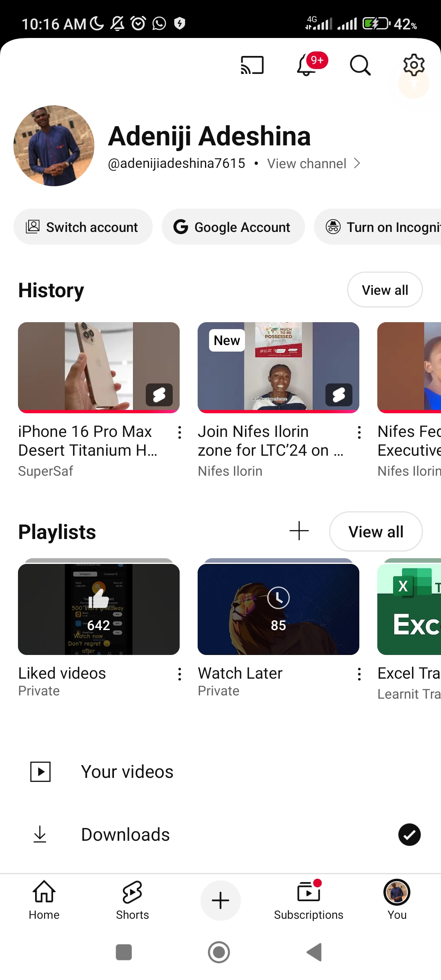Open options menu for Join Nifes Ilorin video
441x980 pixels.
pyautogui.click(x=359, y=432)
